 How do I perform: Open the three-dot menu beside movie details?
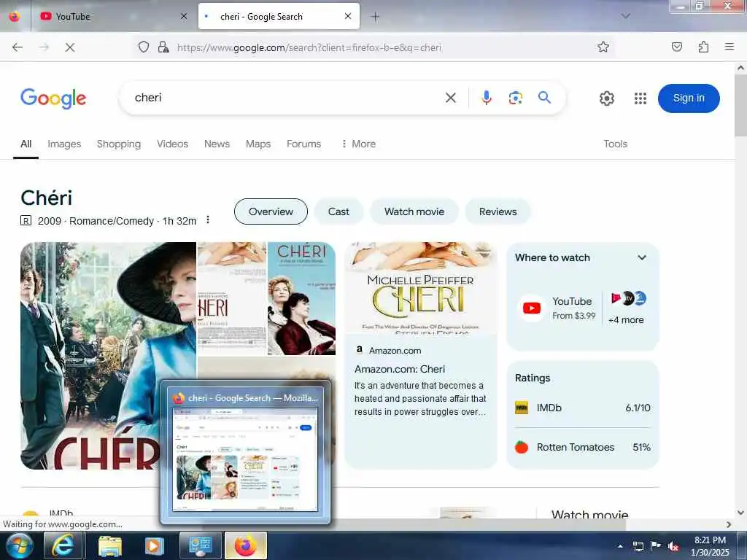[x=207, y=219]
